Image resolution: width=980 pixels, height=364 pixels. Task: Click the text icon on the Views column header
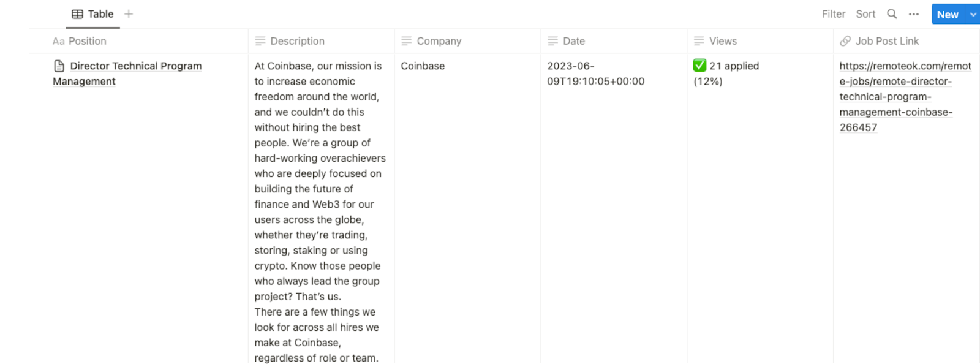pos(698,41)
